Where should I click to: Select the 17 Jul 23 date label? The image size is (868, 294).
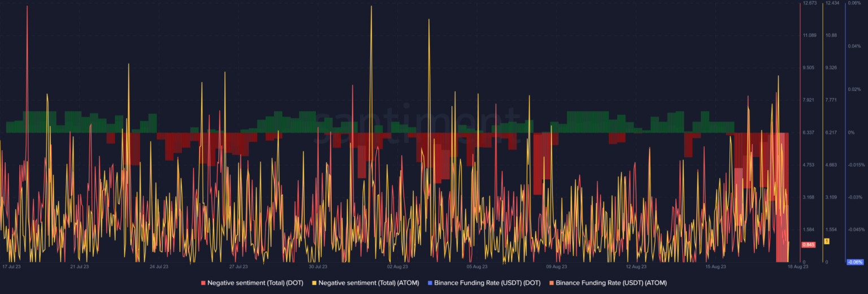pyautogui.click(x=11, y=266)
